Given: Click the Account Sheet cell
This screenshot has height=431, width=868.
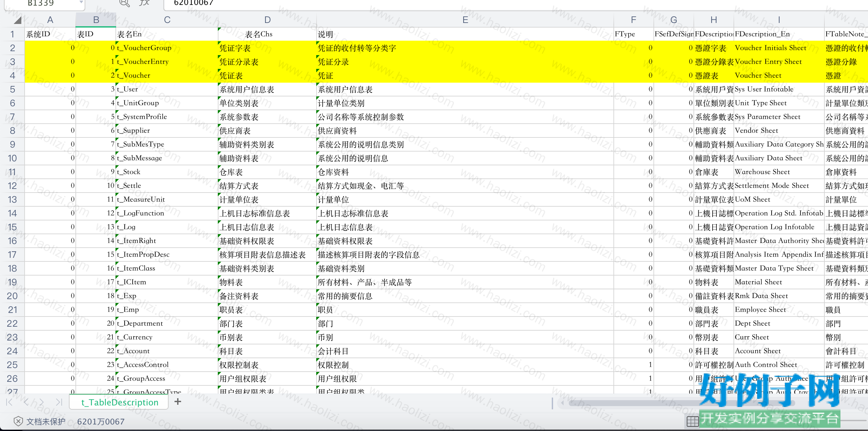Looking at the screenshot, I should pyautogui.click(x=779, y=351).
